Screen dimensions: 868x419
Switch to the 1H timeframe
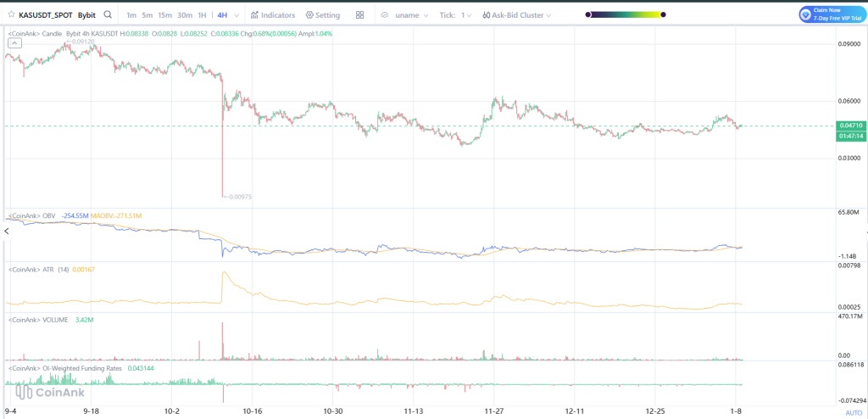(202, 15)
